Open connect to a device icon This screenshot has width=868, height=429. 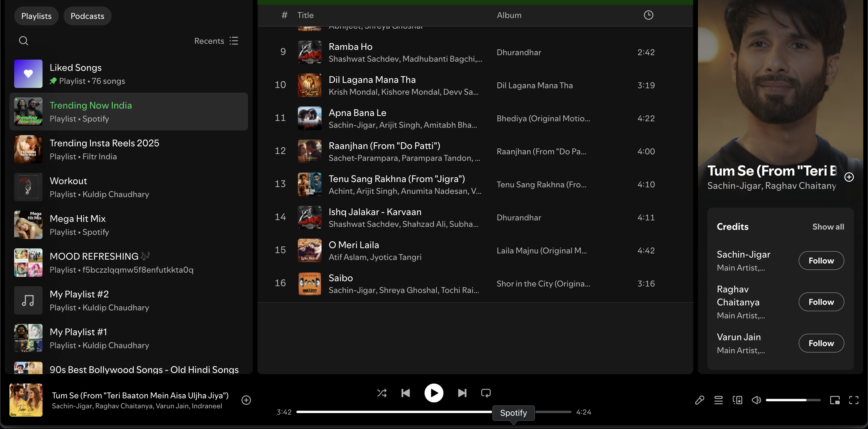pyautogui.click(x=737, y=400)
